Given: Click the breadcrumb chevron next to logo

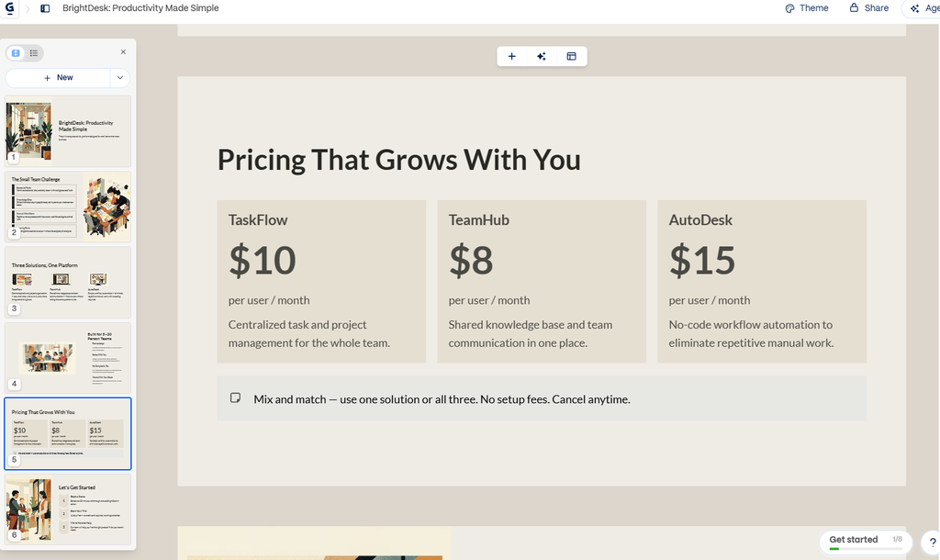Looking at the screenshot, I should tap(27, 8).
